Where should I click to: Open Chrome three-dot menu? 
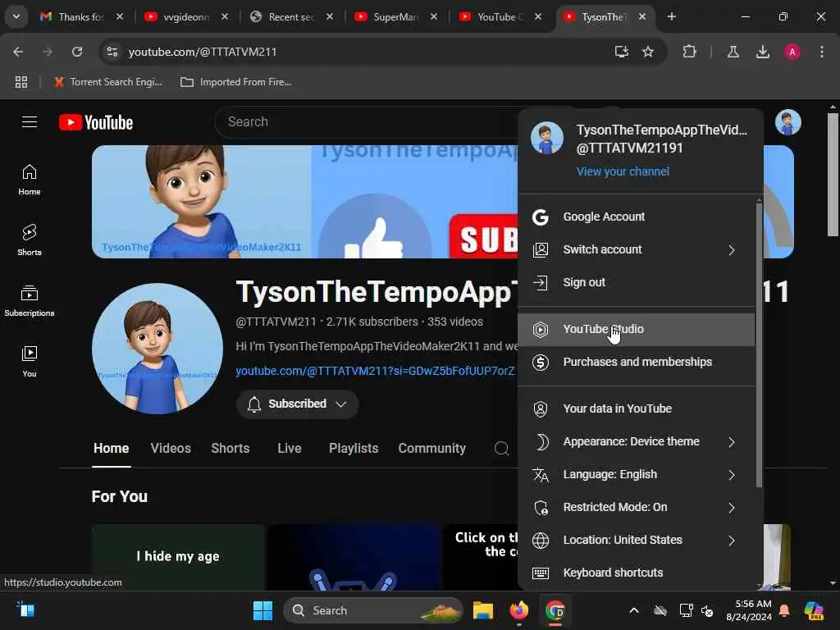click(x=822, y=52)
